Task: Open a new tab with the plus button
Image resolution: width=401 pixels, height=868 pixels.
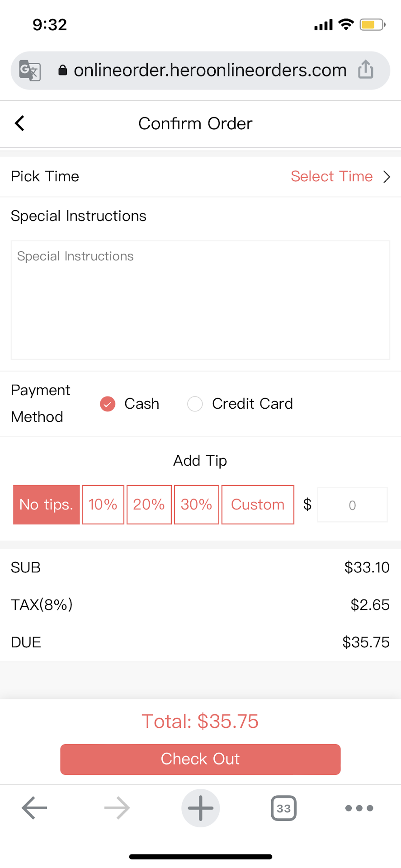Action: coord(200,808)
